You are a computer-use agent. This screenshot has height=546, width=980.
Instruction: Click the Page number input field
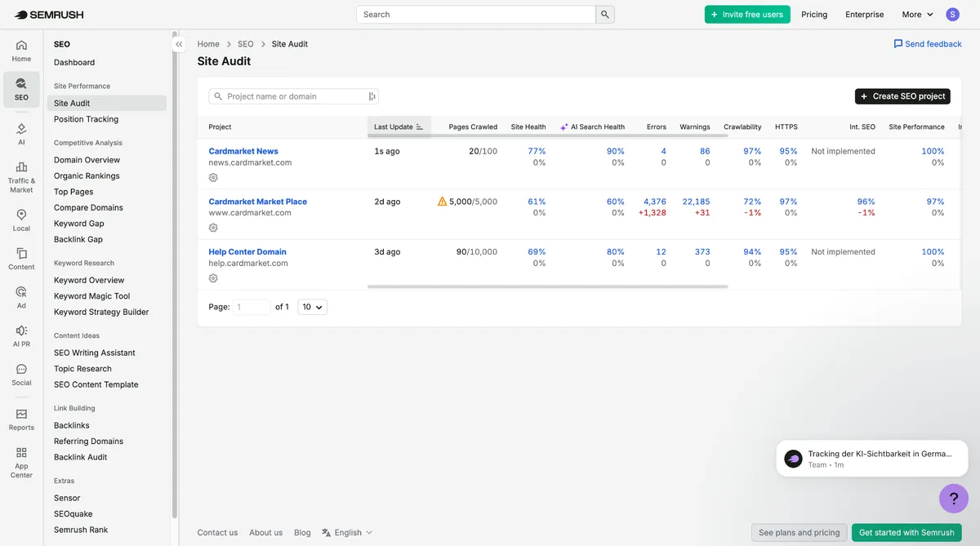(252, 307)
